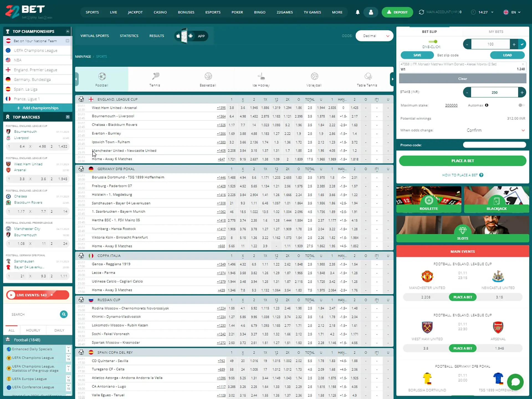Click the DEPOSIT button

point(397,12)
